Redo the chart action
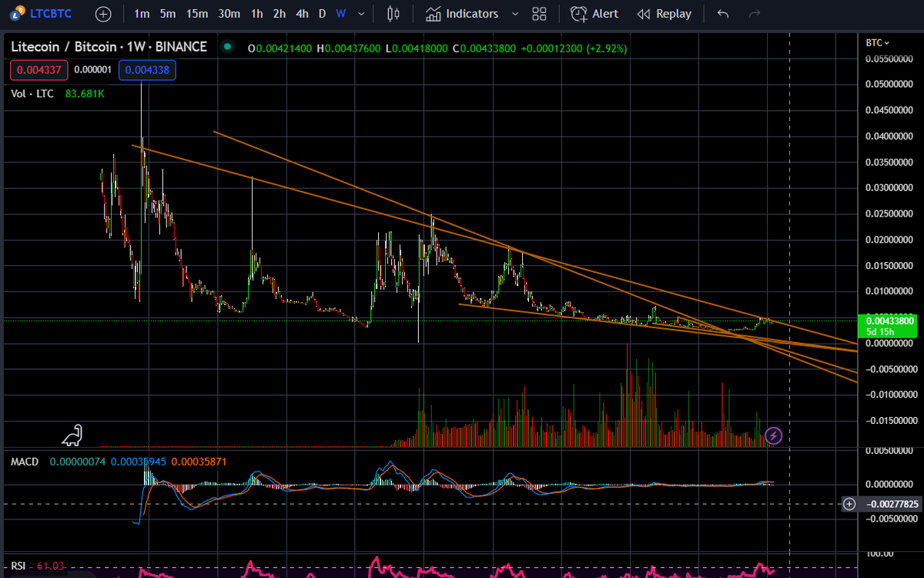This screenshot has width=924, height=578. (755, 14)
